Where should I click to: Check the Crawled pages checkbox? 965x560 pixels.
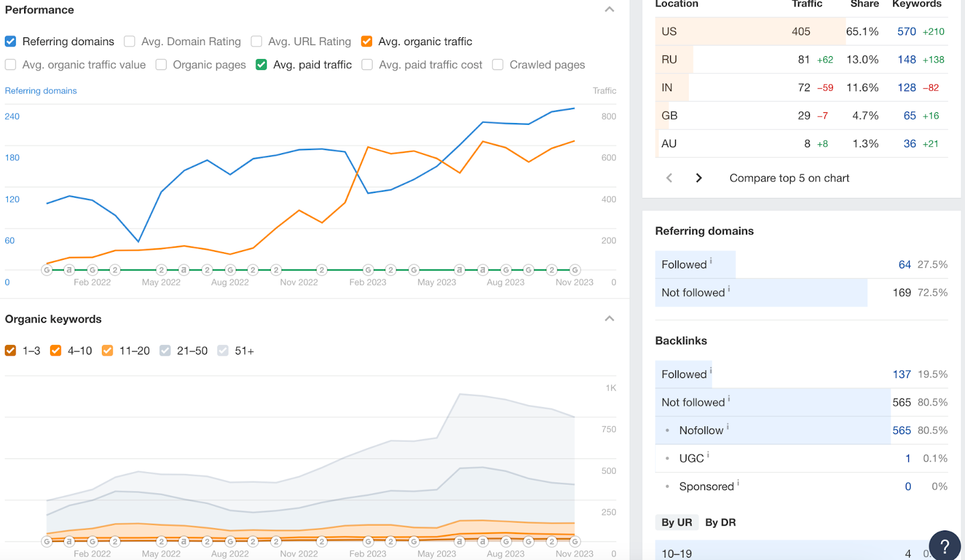pyautogui.click(x=498, y=64)
